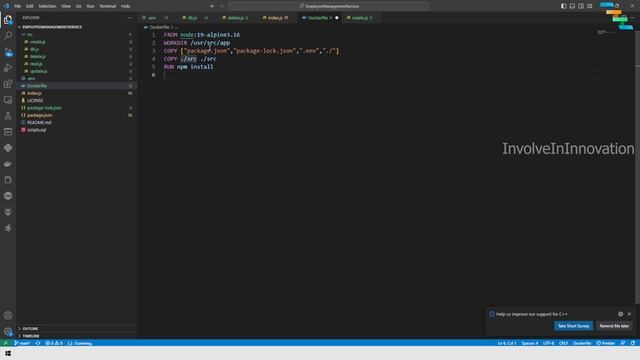This screenshot has width=640, height=360.
Task: Click Synchronize Changes icon in status bar
Action: click(x=38, y=343)
